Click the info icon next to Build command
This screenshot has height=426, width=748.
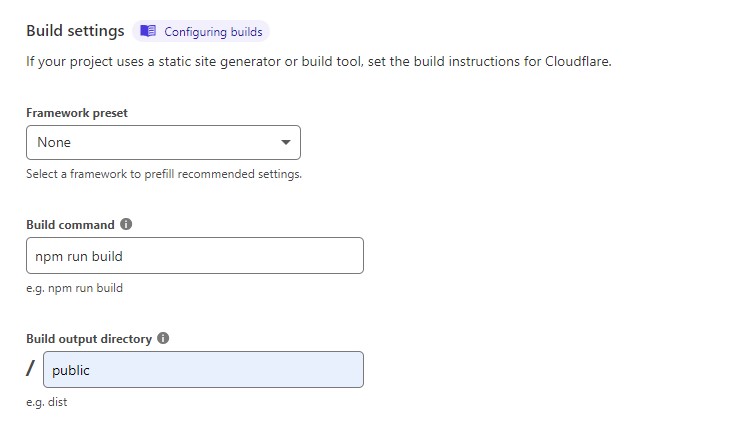[126, 224]
